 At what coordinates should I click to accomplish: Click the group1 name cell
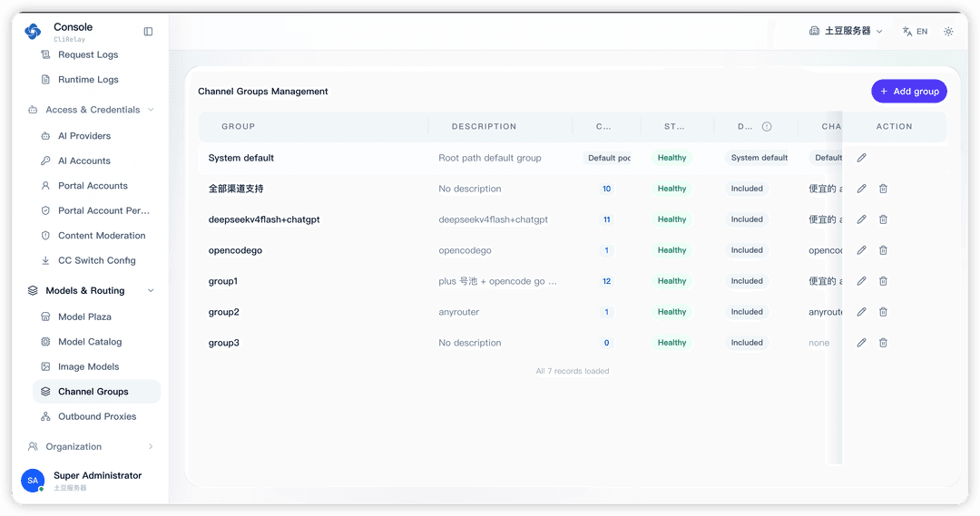(x=223, y=281)
